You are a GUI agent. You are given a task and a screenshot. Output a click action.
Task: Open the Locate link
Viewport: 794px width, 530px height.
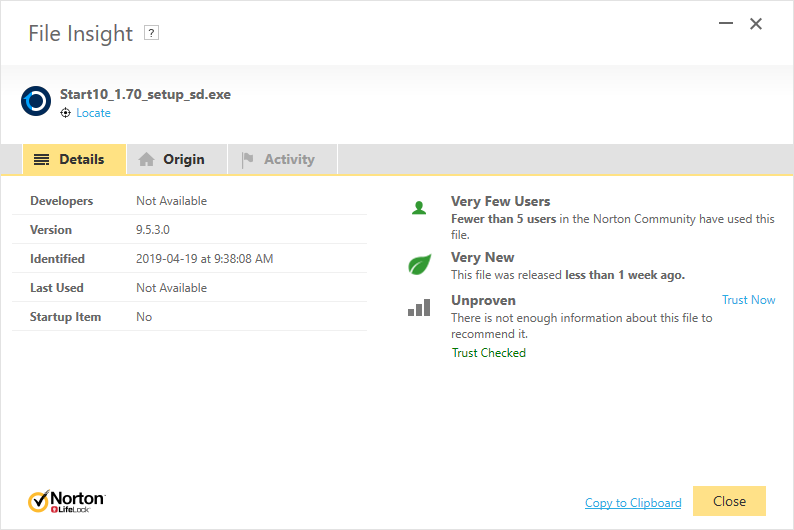pos(93,113)
